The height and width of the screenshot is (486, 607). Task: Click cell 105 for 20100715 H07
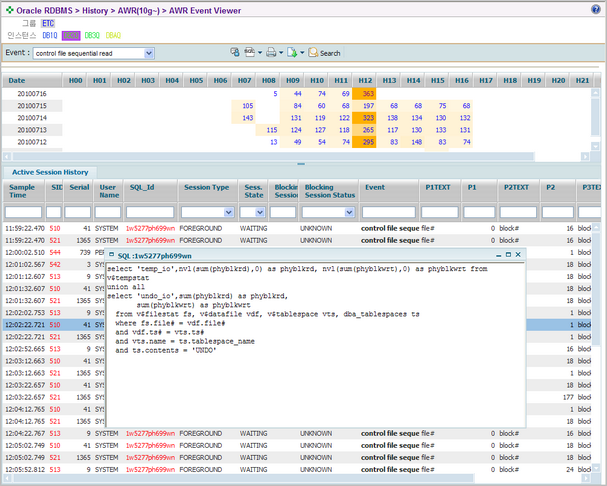pyautogui.click(x=244, y=106)
